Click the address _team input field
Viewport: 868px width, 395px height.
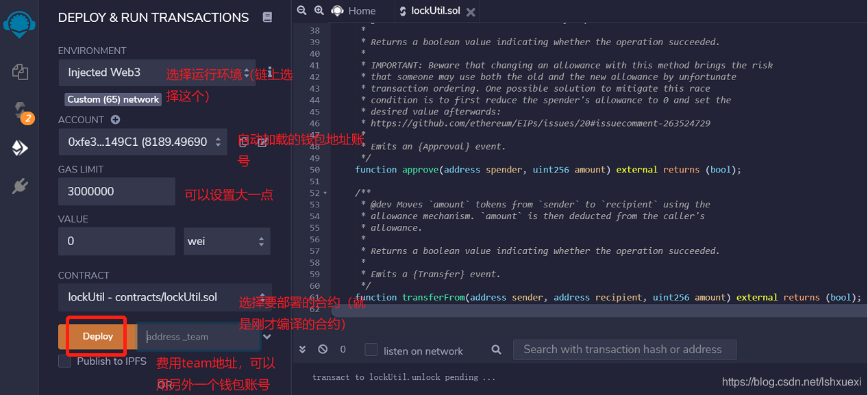[199, 336]
